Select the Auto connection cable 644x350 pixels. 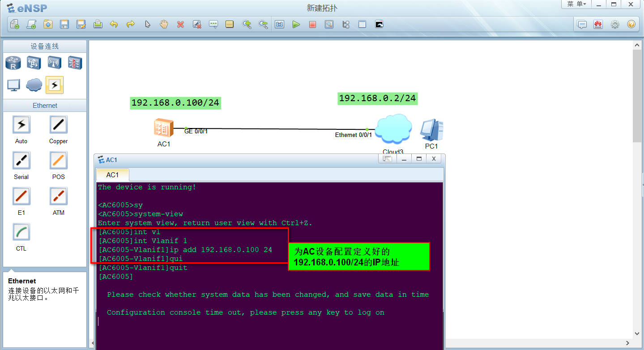[21, 125]
